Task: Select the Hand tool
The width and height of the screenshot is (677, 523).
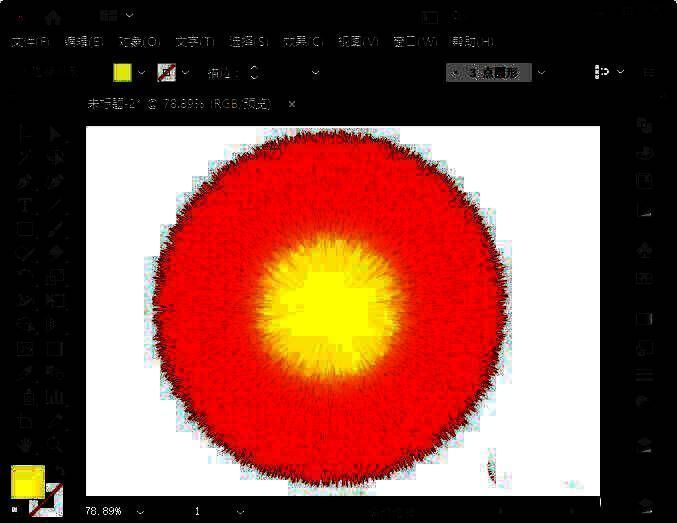Action: (x=26, y=445)
